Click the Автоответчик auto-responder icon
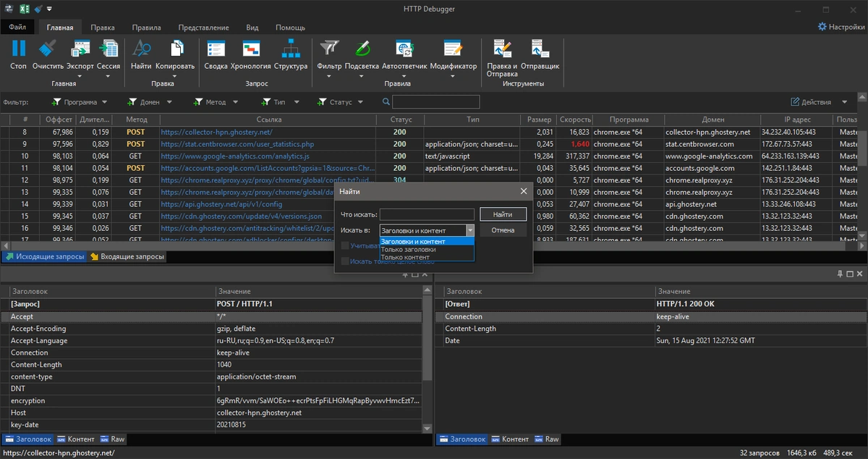The image size is (868, 459). point(404,49)
